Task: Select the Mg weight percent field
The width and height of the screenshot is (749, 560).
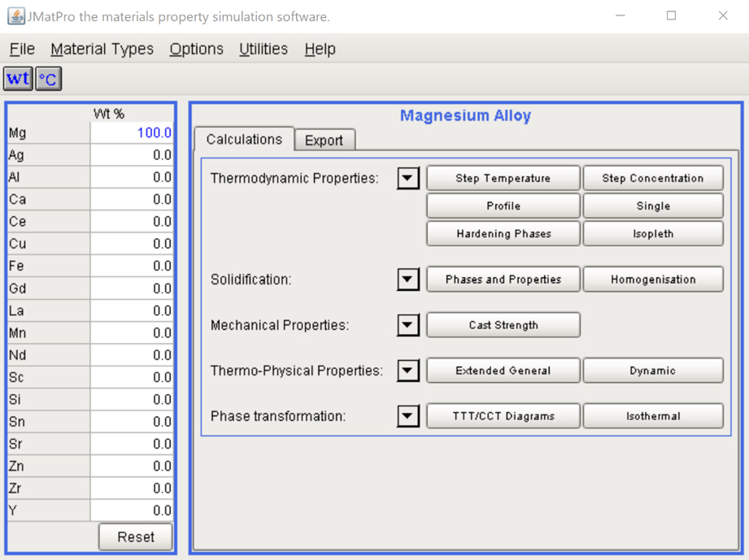Action: (132, 132)
